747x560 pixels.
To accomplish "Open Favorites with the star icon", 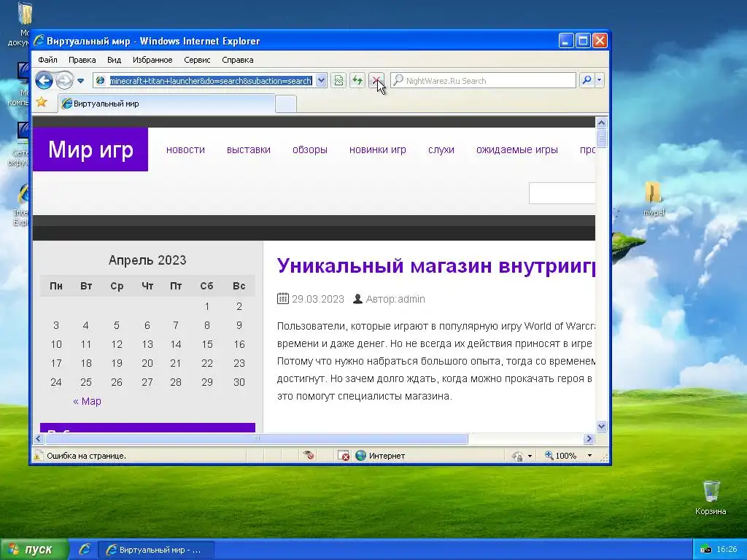I will tap(42, 102).
